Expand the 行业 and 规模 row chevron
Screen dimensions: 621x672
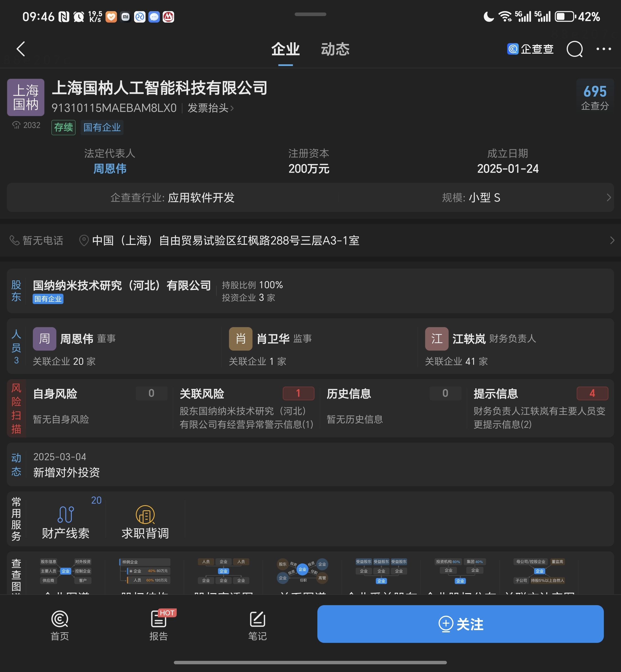click(609, 197)
